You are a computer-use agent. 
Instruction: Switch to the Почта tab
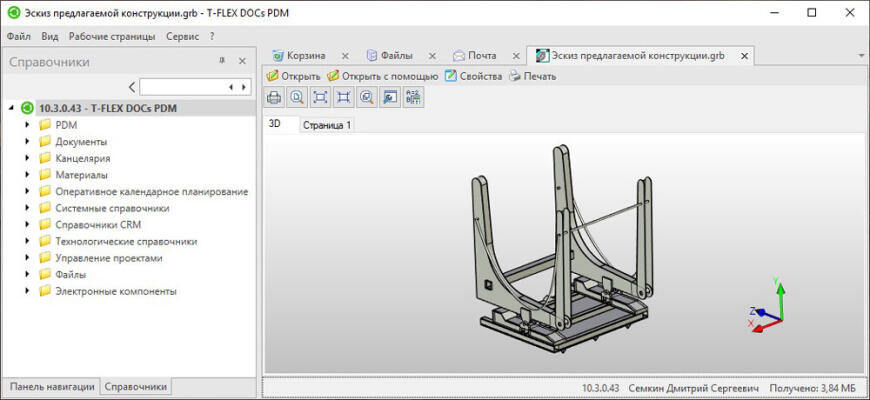(x=481, y=56)
